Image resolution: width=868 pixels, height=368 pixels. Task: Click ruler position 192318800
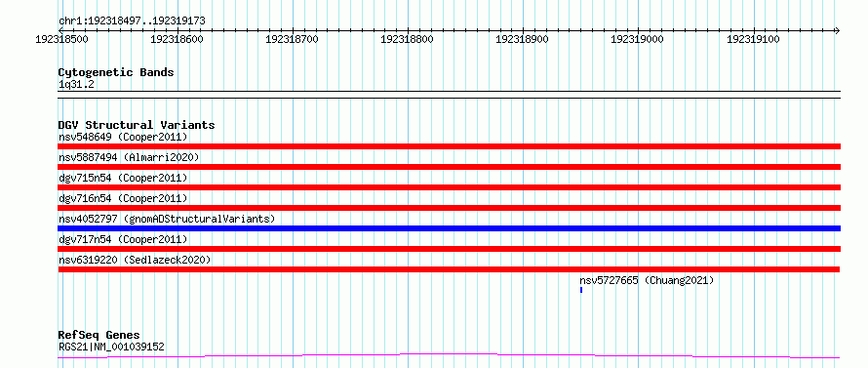coord(408,39)
